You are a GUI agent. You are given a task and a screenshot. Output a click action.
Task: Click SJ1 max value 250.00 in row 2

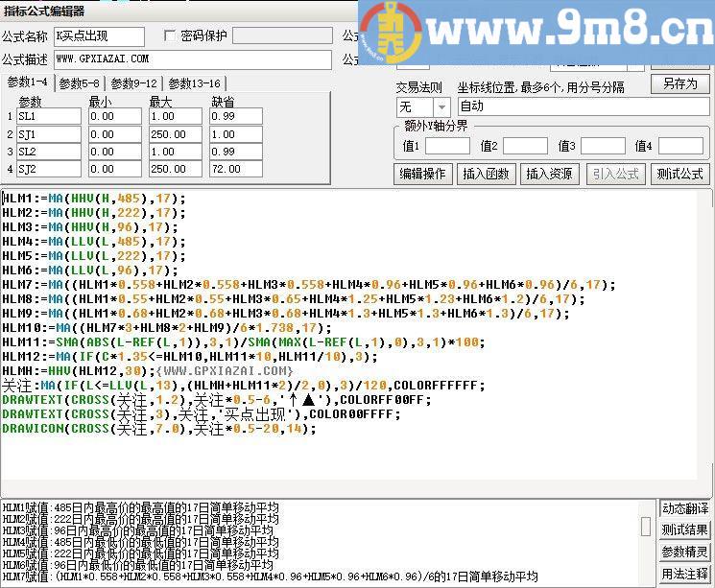pos(176,134)
